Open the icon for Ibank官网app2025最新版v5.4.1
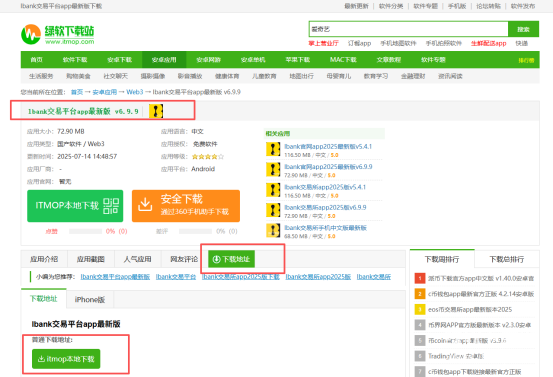 (x=273, y=149)
